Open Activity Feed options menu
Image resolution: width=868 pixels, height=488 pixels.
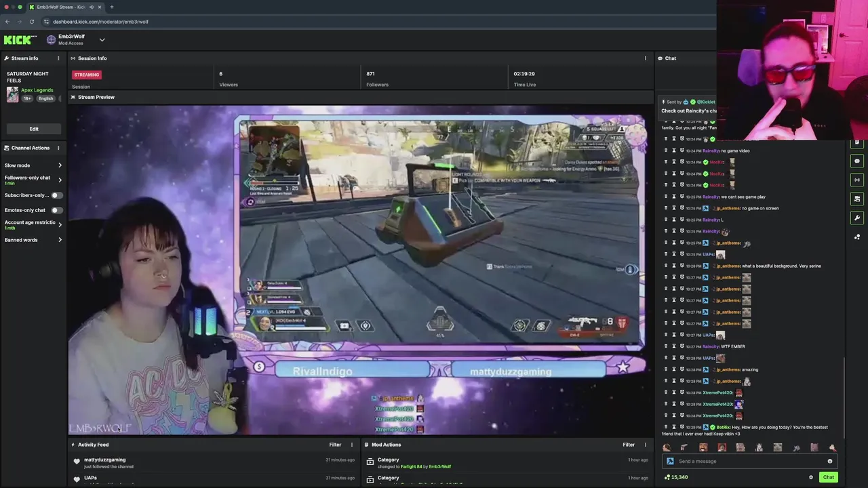351,445
